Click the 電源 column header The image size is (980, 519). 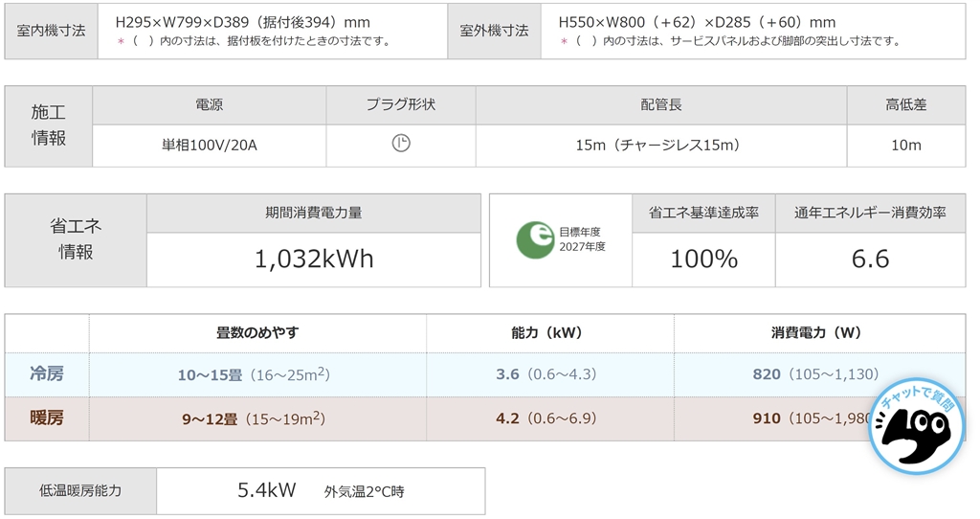point(209,104)
